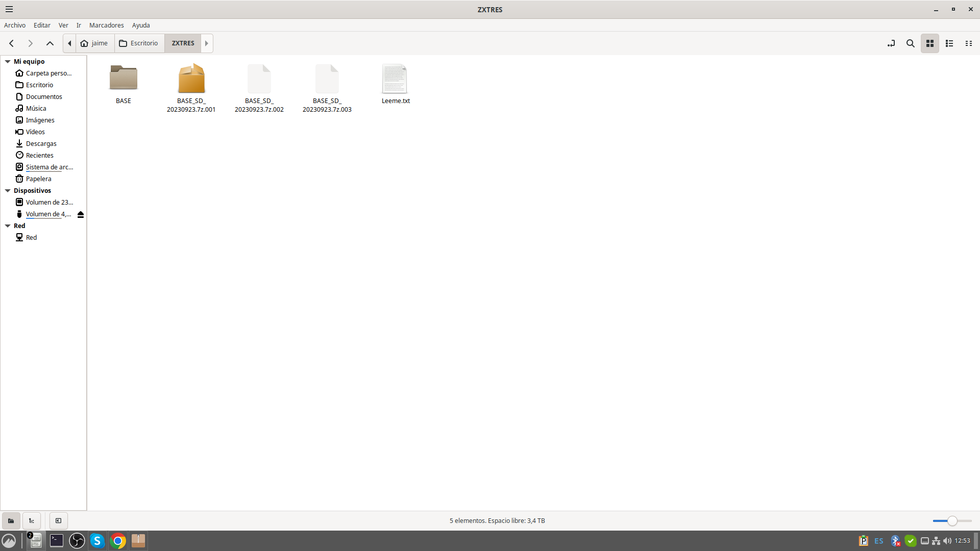This screenshot has height=551, width=980.
Task: Go to Escritorio in path bar
Action: (139, 43)
